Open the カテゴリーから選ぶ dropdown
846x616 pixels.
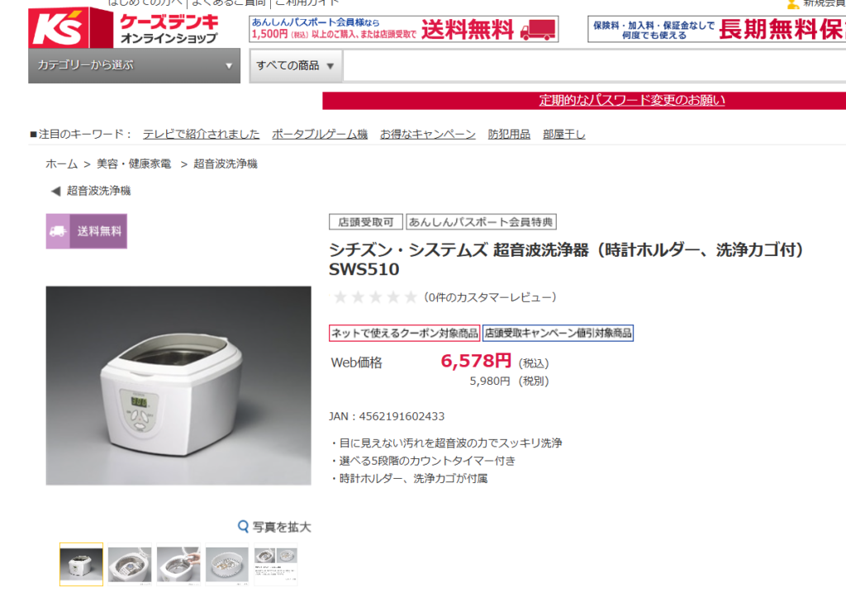(135, 65)
